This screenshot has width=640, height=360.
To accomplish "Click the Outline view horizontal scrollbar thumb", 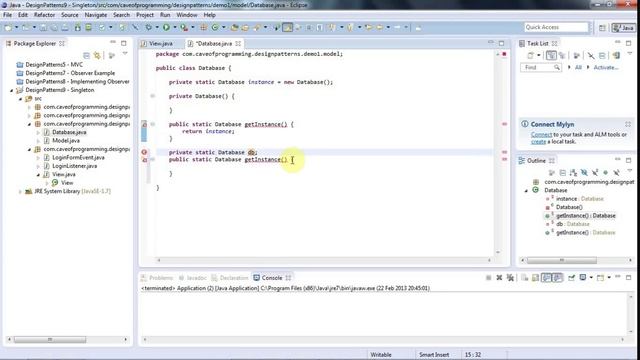I will pyautogui.click(x=562, y=260).
